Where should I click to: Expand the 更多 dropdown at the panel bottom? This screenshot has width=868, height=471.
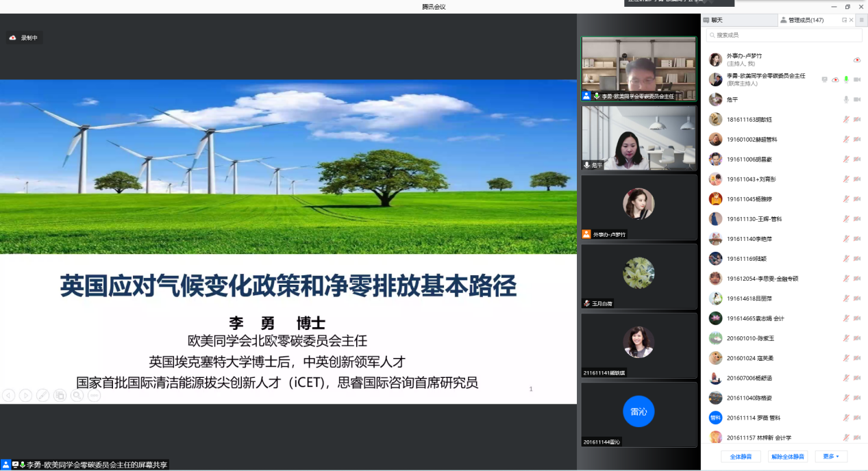tap(831, 457)
